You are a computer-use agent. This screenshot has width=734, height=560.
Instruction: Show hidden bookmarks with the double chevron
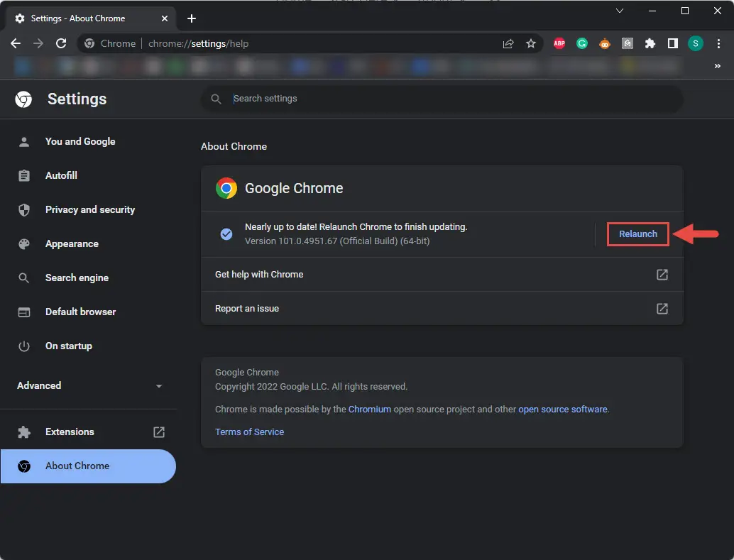click(x=717, y=66)
